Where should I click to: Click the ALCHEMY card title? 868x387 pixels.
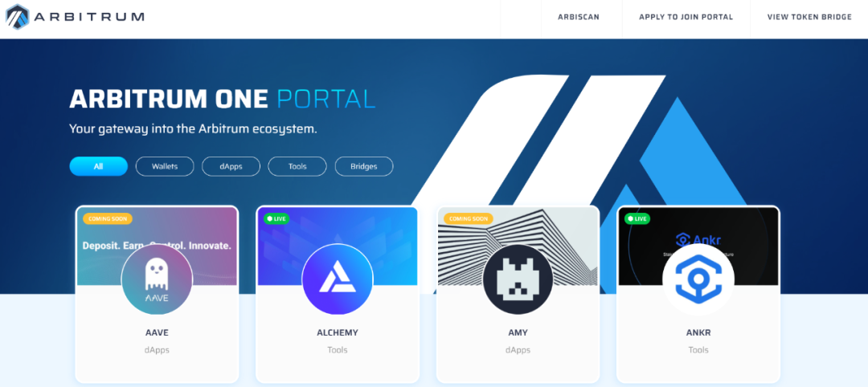coord(337,333)
